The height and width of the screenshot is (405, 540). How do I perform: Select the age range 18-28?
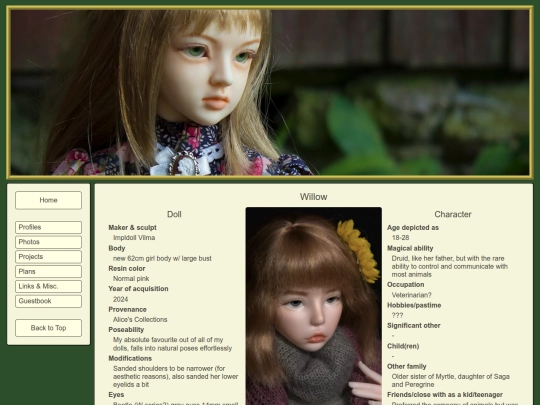pyautogui.click(x=401, y=238)
